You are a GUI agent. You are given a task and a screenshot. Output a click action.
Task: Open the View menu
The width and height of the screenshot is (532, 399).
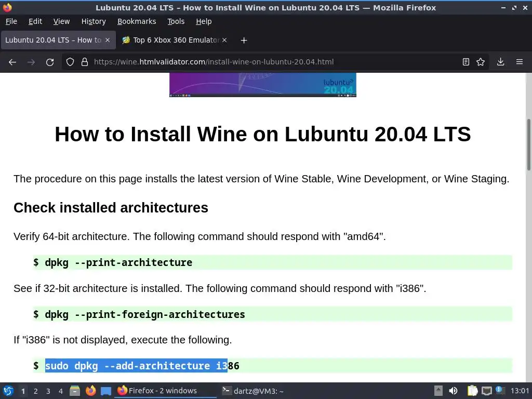(61, 21)
